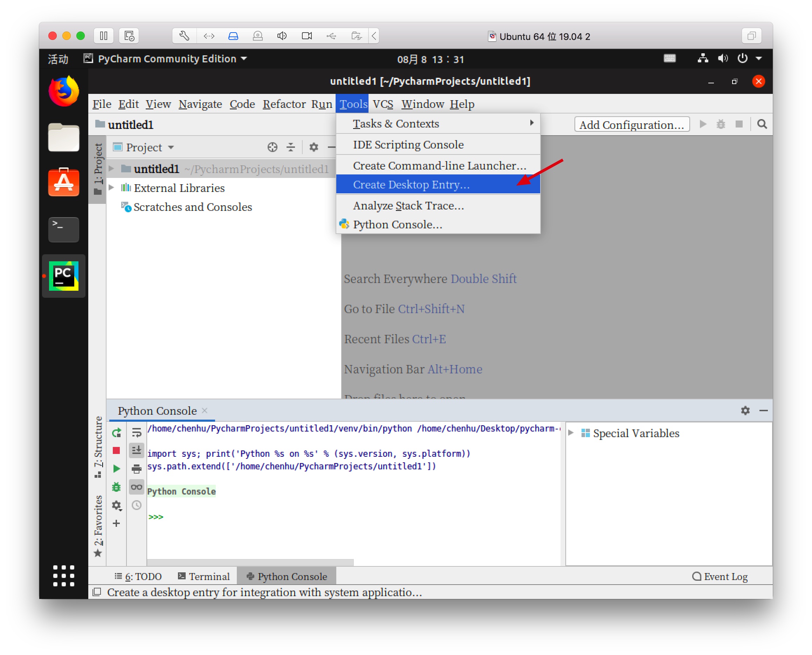
Task: Click the Debug bug icon in the toolbar
Action: (721, 124)
